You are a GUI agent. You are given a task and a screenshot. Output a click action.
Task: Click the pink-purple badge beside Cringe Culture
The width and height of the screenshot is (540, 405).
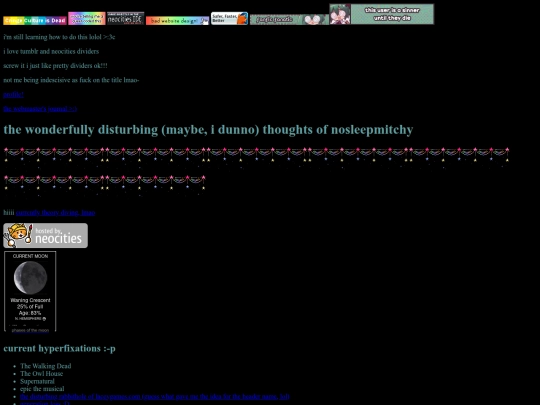pos(87,19)
